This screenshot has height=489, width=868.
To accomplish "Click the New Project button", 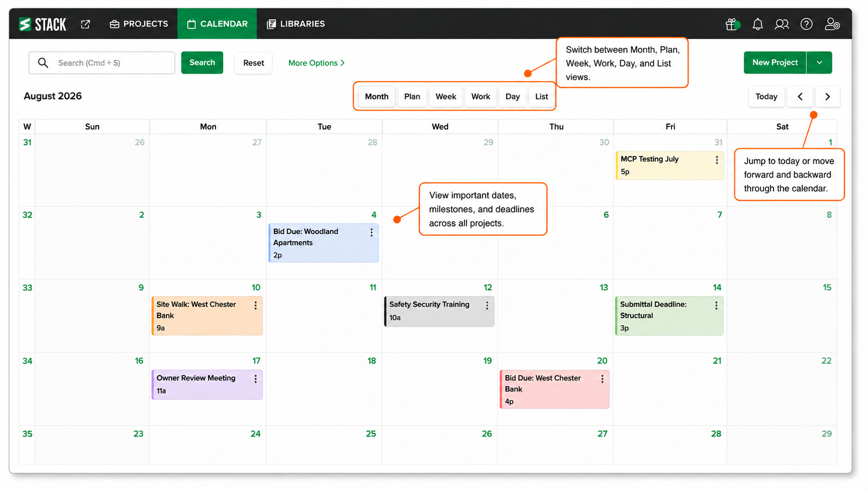I will [x=775, y=62].
